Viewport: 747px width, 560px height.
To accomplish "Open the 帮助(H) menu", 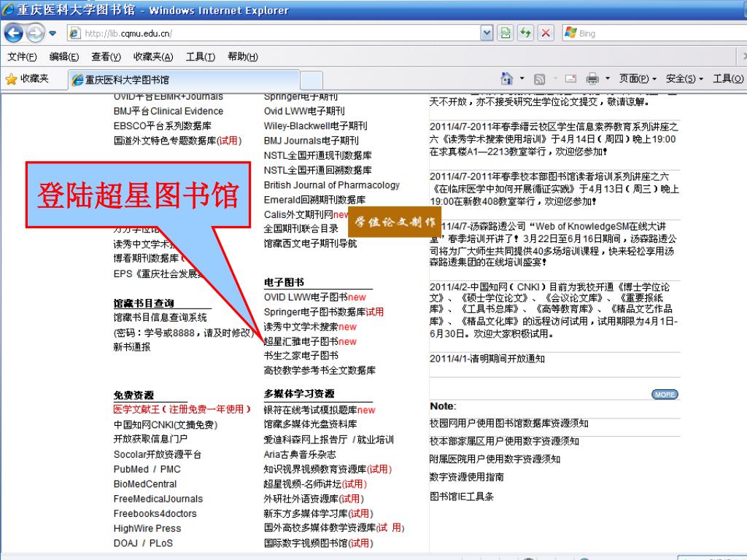I will click(242, 57).
